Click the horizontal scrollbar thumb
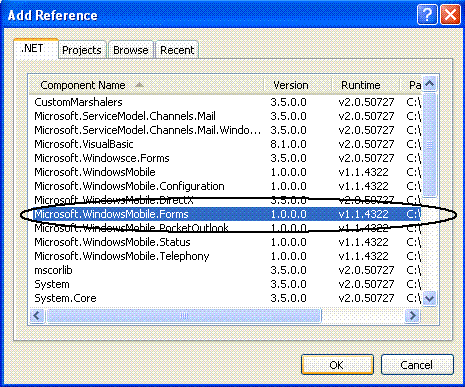Viewport: 465px width, 387px height. pyautogui.click(x=184, y=315)
